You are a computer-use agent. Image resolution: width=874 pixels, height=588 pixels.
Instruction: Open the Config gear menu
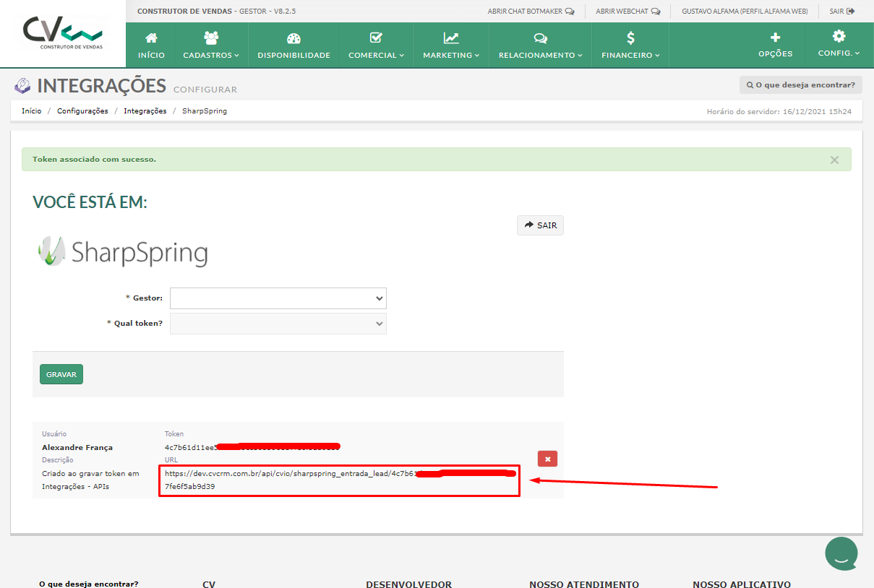coord(839,45)
